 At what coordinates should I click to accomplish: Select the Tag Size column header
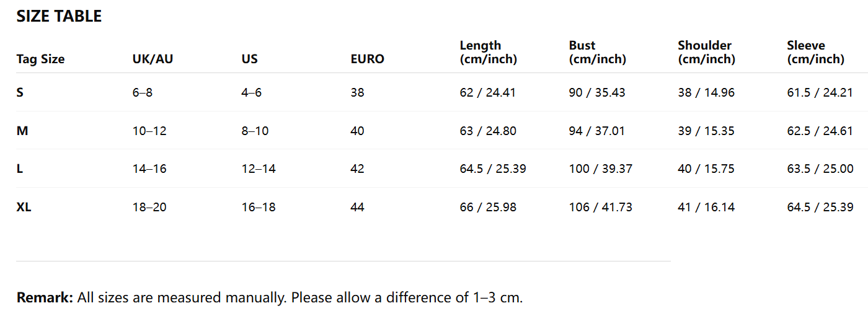pos(40,59)
